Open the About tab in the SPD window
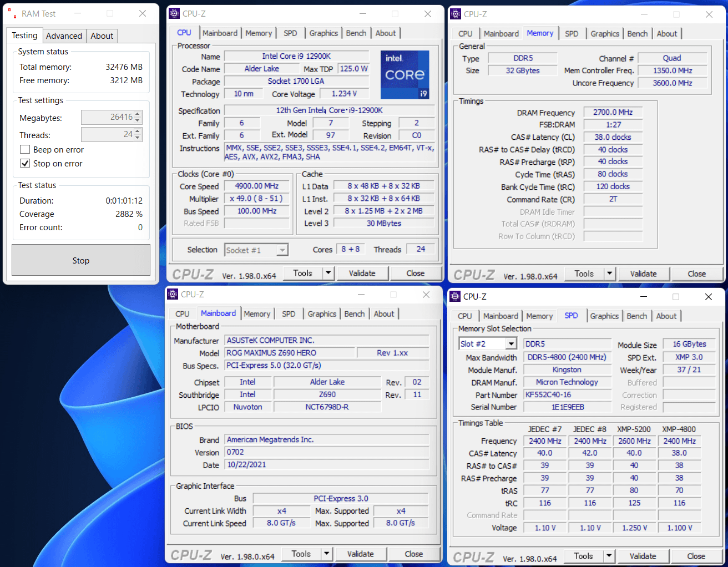This screenshot has width=728, height=567. tap(666, 316)
